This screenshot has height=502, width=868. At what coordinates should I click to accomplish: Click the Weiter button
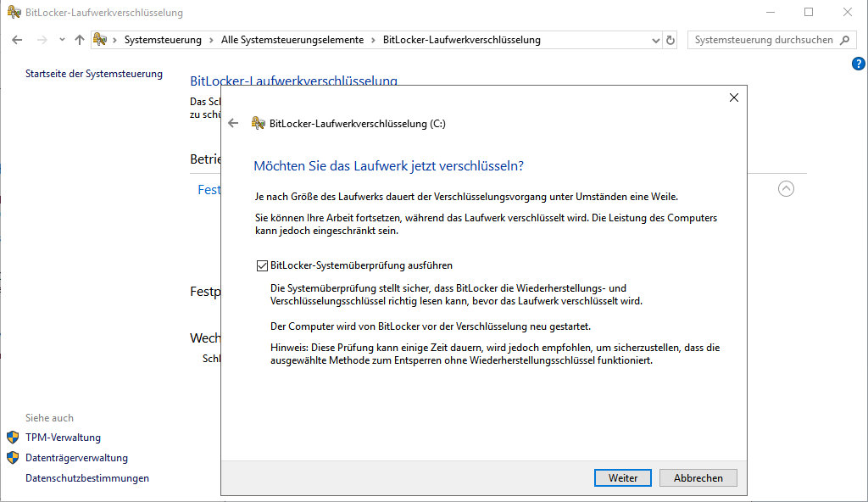click(623, 477)
